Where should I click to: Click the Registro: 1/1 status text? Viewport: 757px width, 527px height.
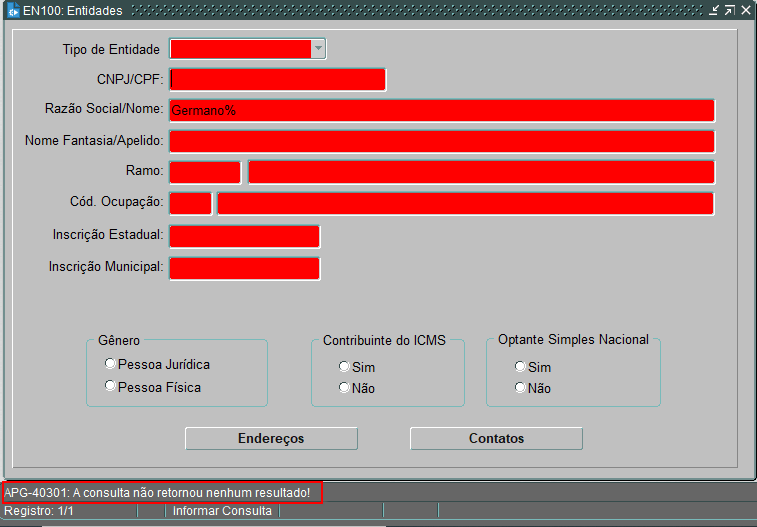39,511
